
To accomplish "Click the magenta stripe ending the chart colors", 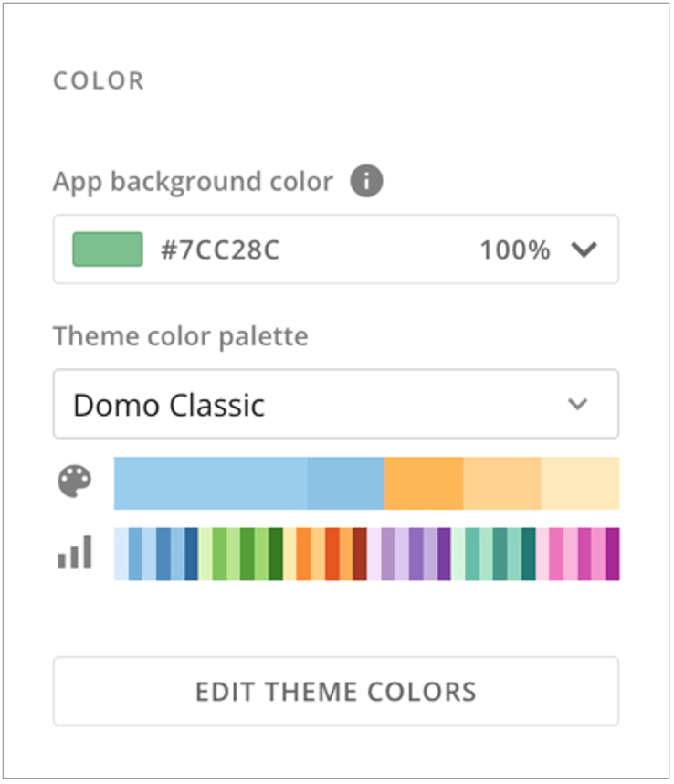I will tap(613, 554).
